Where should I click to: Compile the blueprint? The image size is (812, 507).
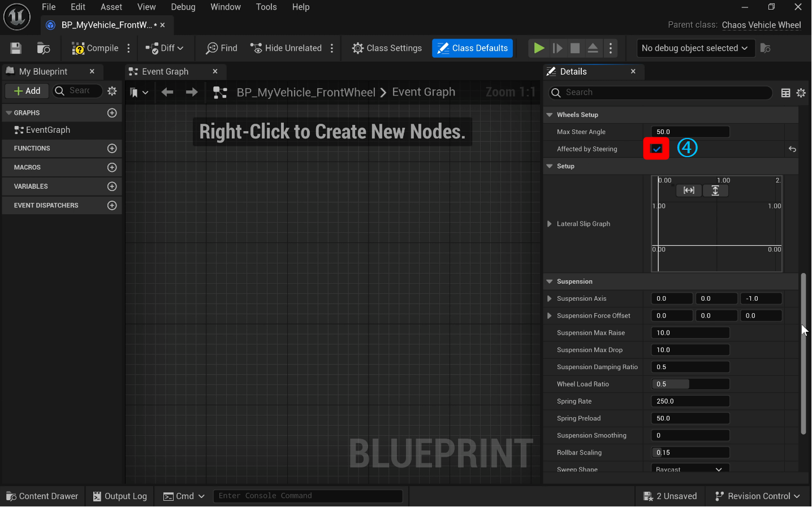coord(95,48)
